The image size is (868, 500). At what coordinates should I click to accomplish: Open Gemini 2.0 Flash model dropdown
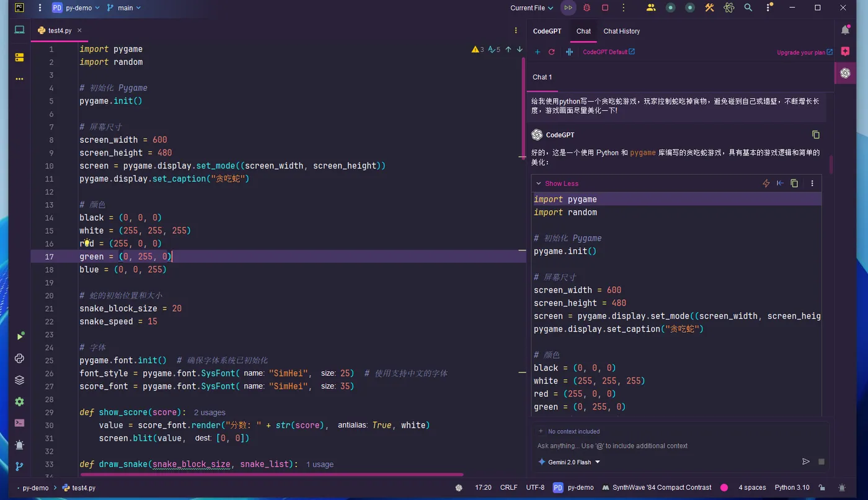pyautogui.click(x=569, y=462)
